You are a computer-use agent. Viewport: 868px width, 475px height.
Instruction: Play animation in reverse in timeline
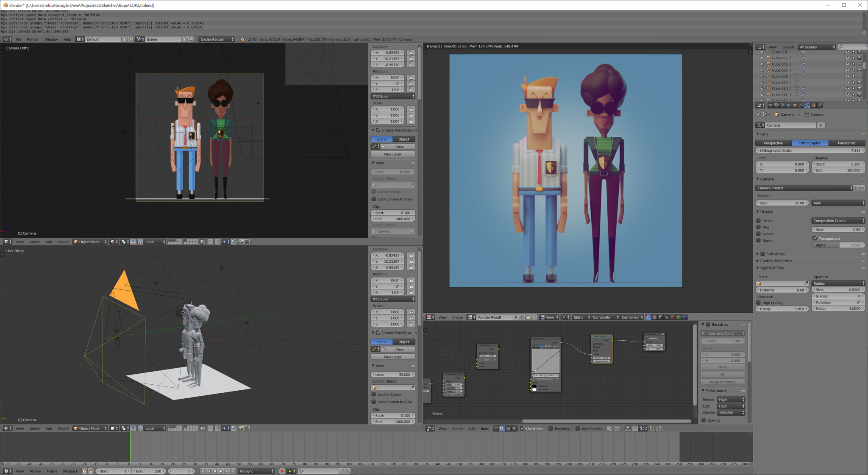[x=215, y=471]
